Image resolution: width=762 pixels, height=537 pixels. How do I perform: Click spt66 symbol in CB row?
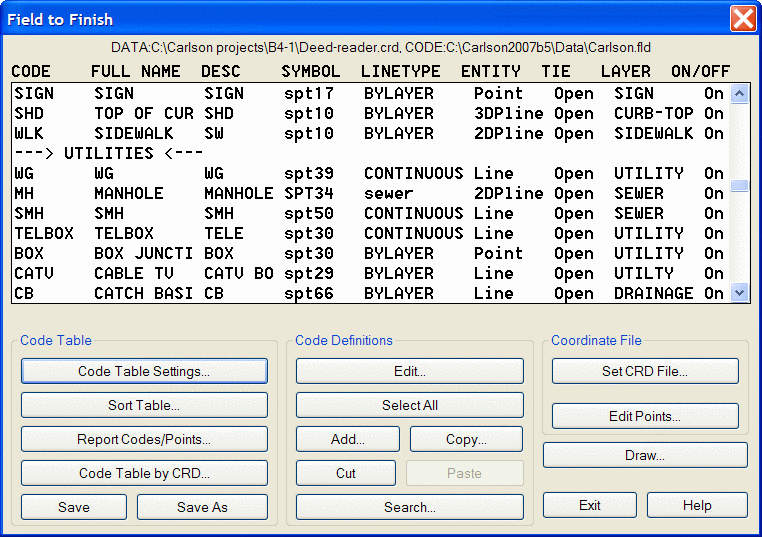pyautogui.click(x=309, y=294)
